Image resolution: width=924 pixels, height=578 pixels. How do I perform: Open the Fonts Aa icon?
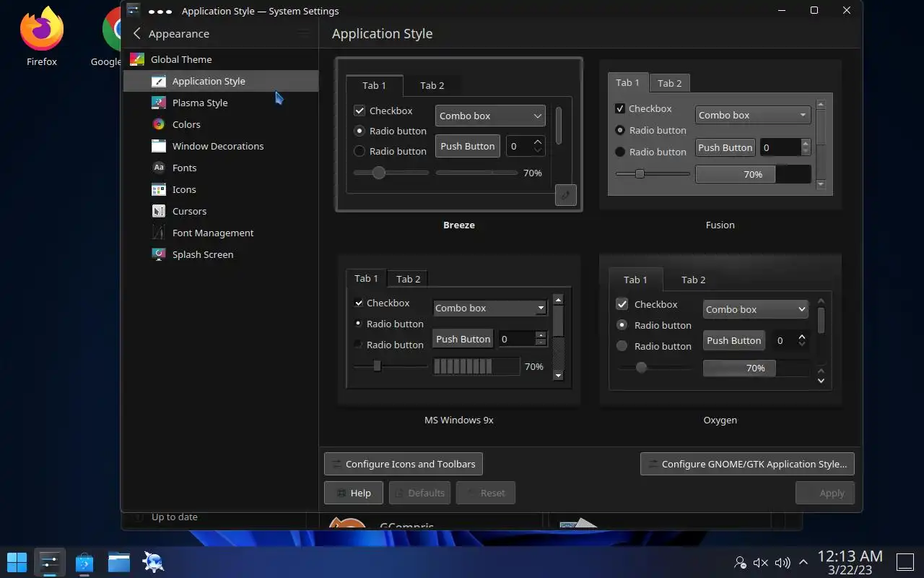[159, 168]
